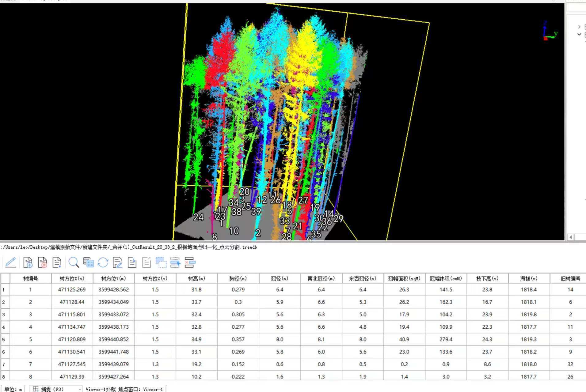
Task: Click the 胸径(m) column header
Action: (x=238, y=278)
